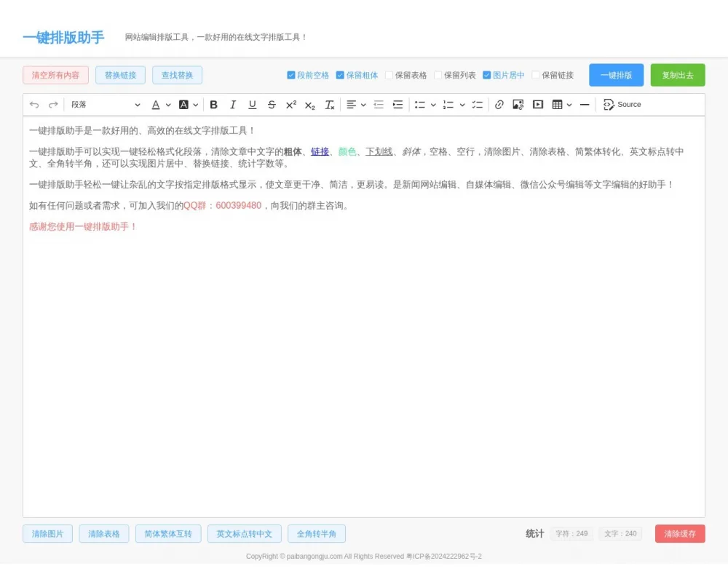Click the blue 一键排版 button

[x=617, y=75]
